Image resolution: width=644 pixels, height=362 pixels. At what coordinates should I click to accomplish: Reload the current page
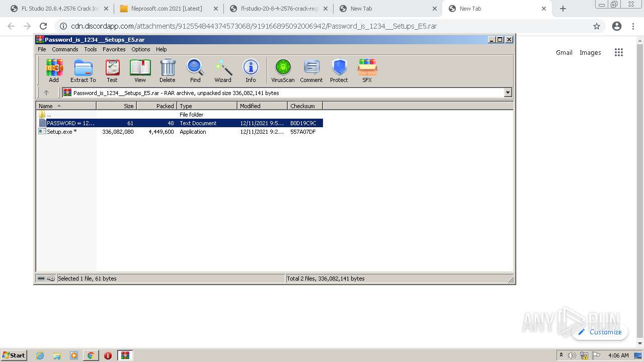tap(43, 26)
